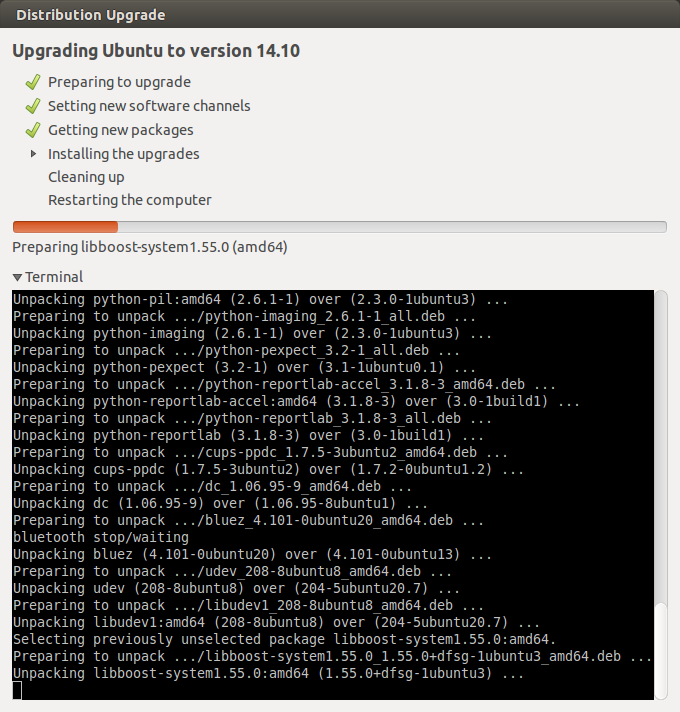The height and width of the screenshot is (712, 680).
Task: Click line Preparing to unpack dc_1.06.95-9_amd64.deb
Action: click(212, 487)
